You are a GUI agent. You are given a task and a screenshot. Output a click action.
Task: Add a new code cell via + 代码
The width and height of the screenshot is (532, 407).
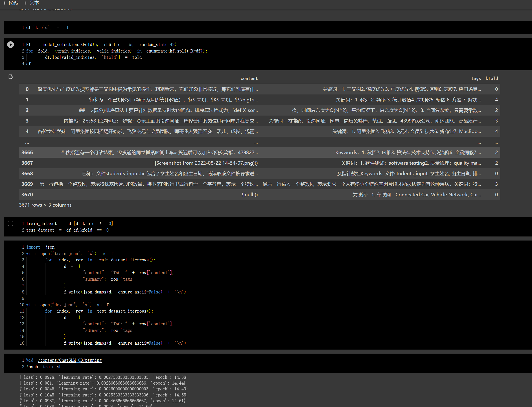click(x=10, y=3)
